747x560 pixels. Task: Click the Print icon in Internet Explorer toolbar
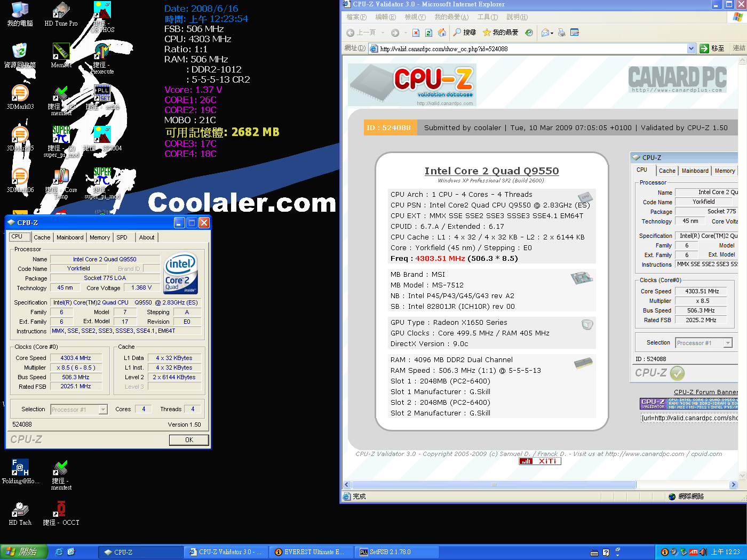click(561, 33)
